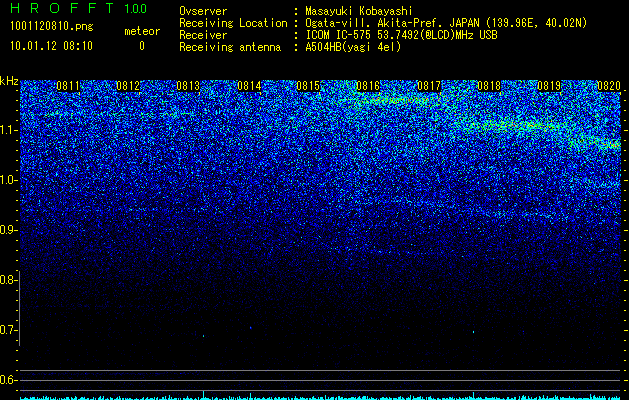Viewport: 629px width, 400px height.
Task: Click the cyan dot below the 0818 marker
Action: coord(473,332)
